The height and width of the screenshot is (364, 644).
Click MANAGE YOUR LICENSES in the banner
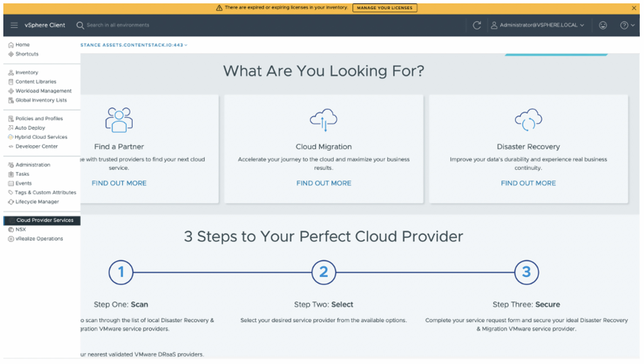click(x=384, y=8)
